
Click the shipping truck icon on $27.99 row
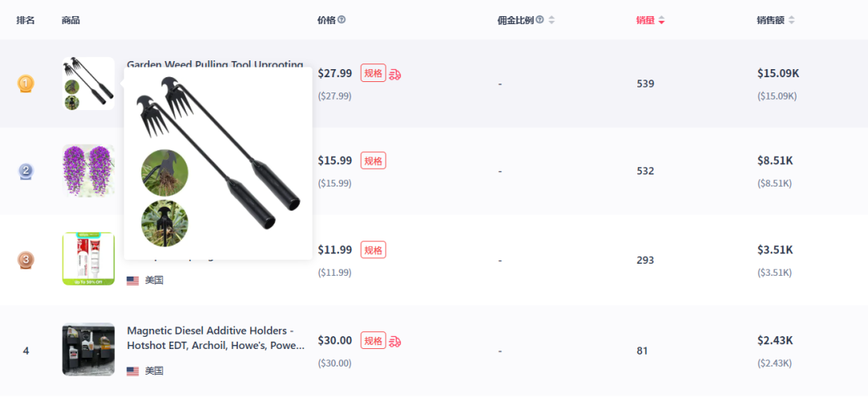(395, 74)
